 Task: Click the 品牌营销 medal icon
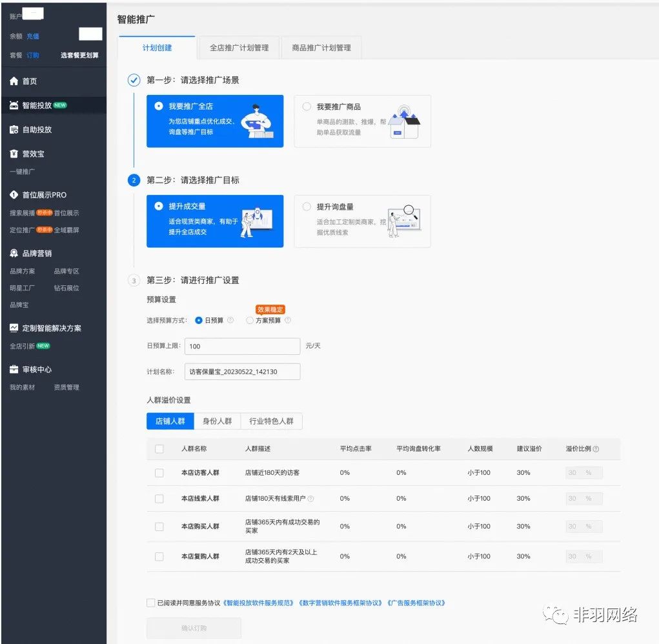(x=14, y=254)
